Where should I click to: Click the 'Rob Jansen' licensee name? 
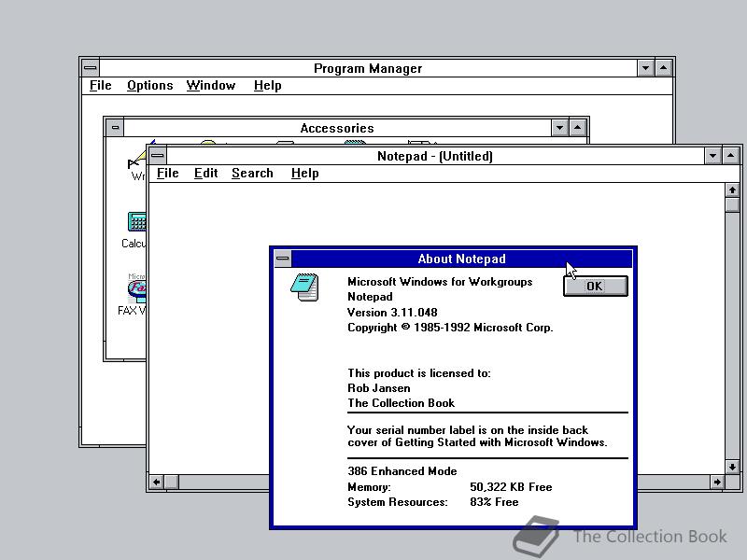(379, 388)
